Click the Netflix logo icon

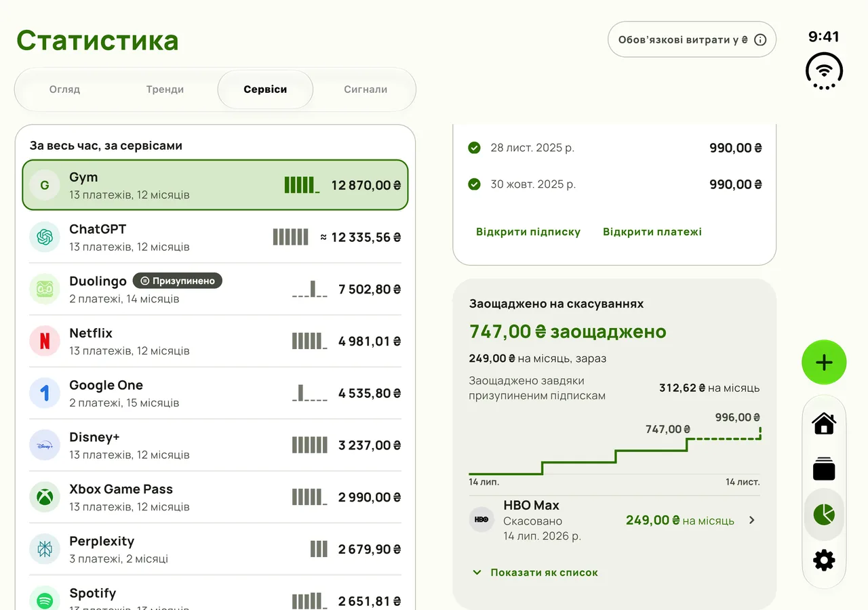[x=45, y=341]
